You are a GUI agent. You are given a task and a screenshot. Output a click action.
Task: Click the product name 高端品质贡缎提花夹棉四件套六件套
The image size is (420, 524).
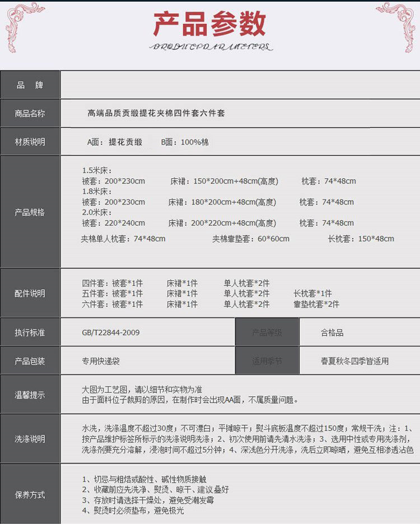point(153,113)
